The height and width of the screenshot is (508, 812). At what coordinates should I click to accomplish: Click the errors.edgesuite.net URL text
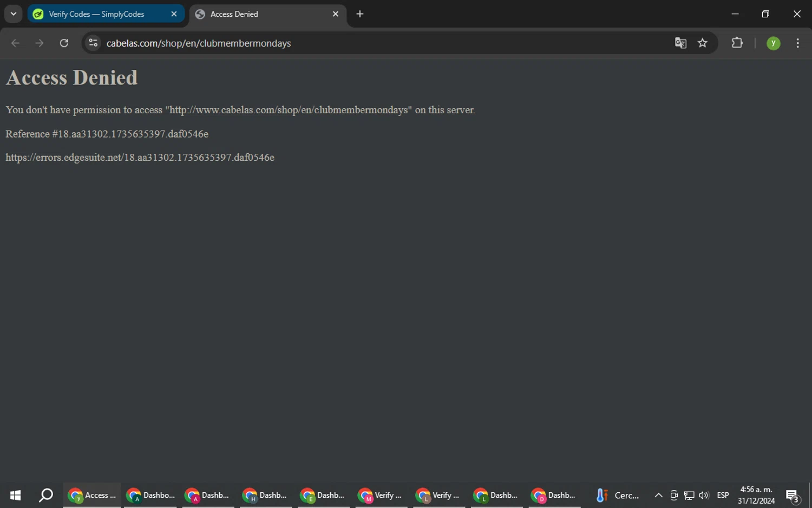coord(140,158)
